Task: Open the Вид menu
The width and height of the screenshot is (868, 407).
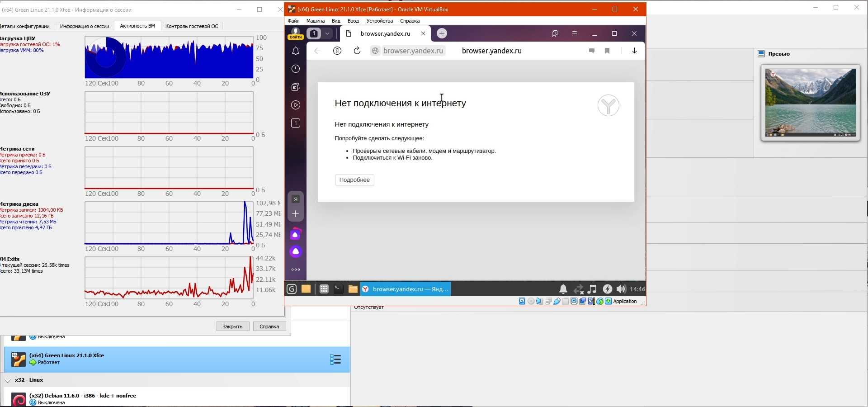Action: pos(336,21)
